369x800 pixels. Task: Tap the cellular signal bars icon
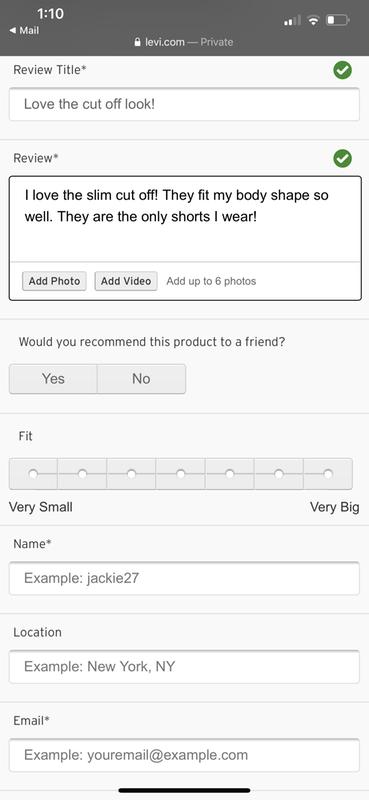292,21
